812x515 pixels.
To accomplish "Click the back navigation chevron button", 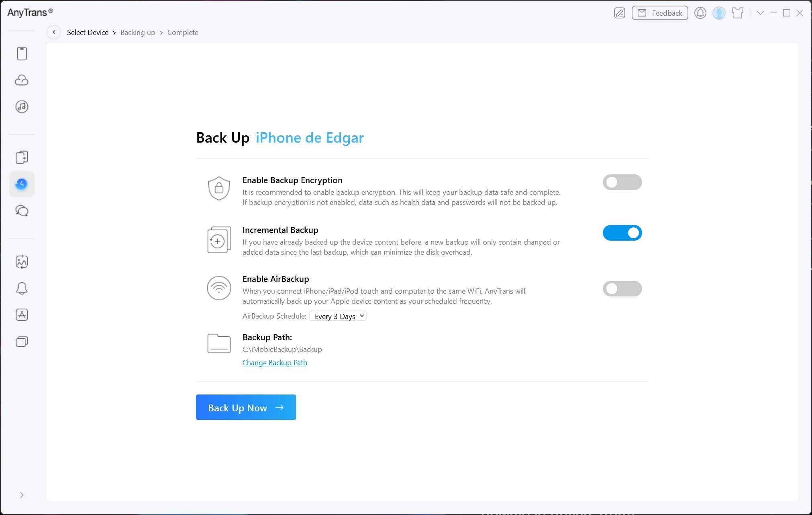I will (54, 32).
